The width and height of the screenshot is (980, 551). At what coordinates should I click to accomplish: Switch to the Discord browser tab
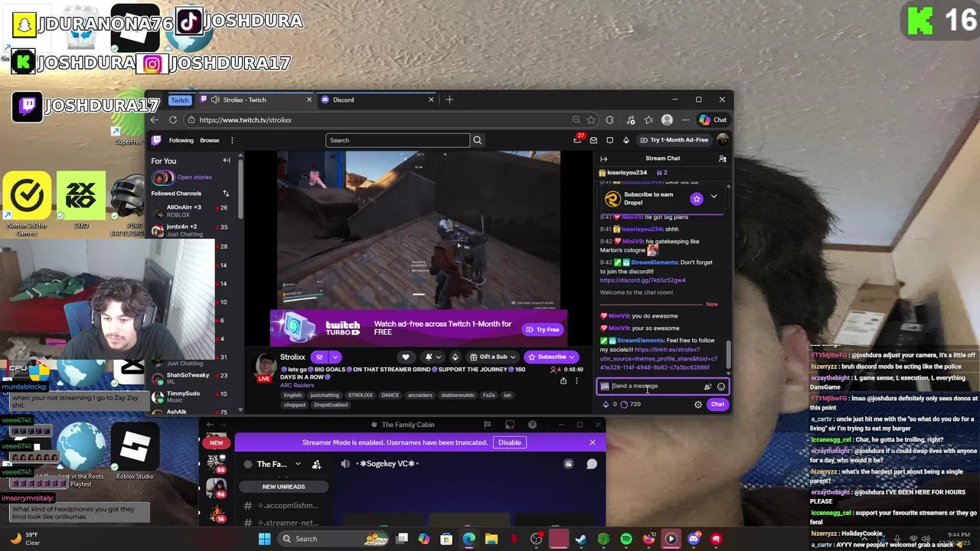[x=377, y=99]
